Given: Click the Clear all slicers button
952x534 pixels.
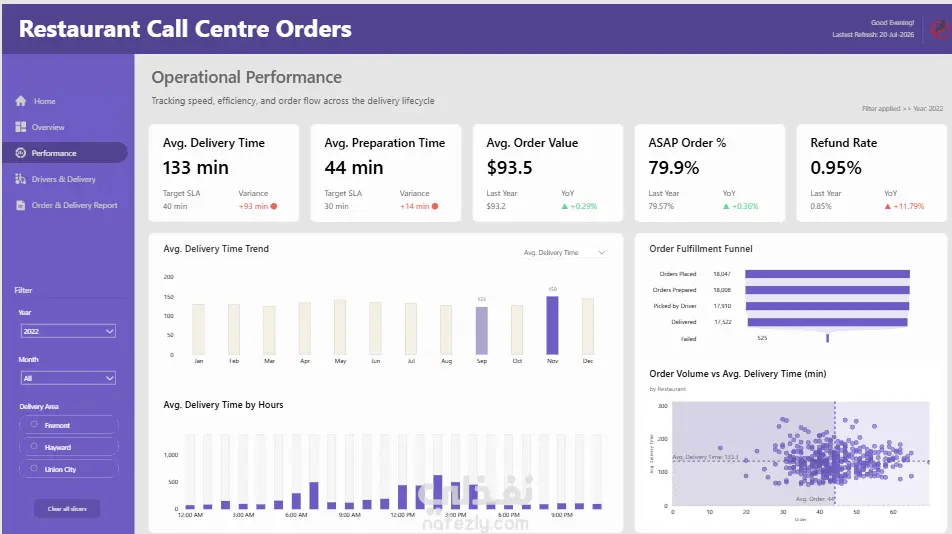Looking at the screenshot, I should tap(67, 509).
